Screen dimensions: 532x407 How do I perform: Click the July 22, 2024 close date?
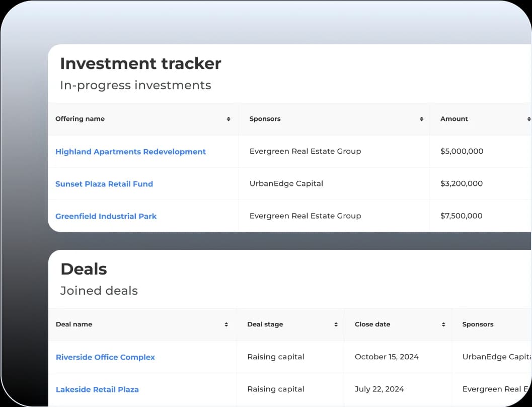coord(379,389)
